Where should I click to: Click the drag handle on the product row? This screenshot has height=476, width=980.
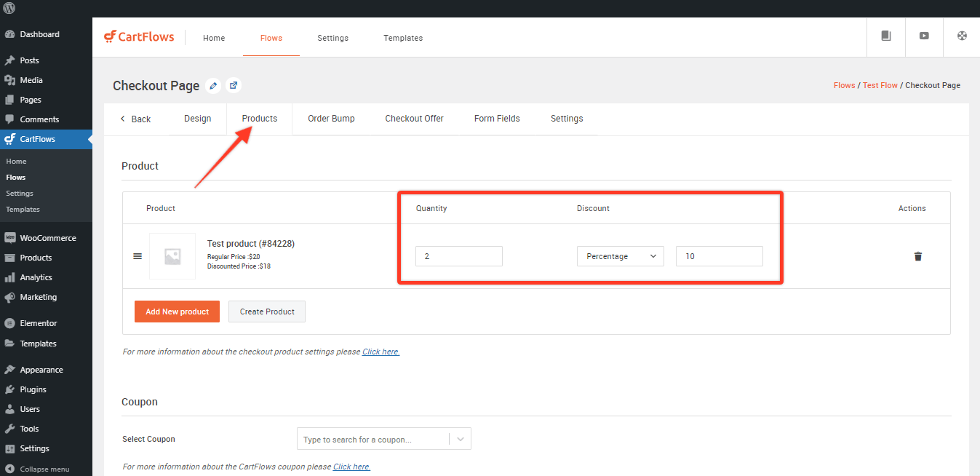[138, 255]
